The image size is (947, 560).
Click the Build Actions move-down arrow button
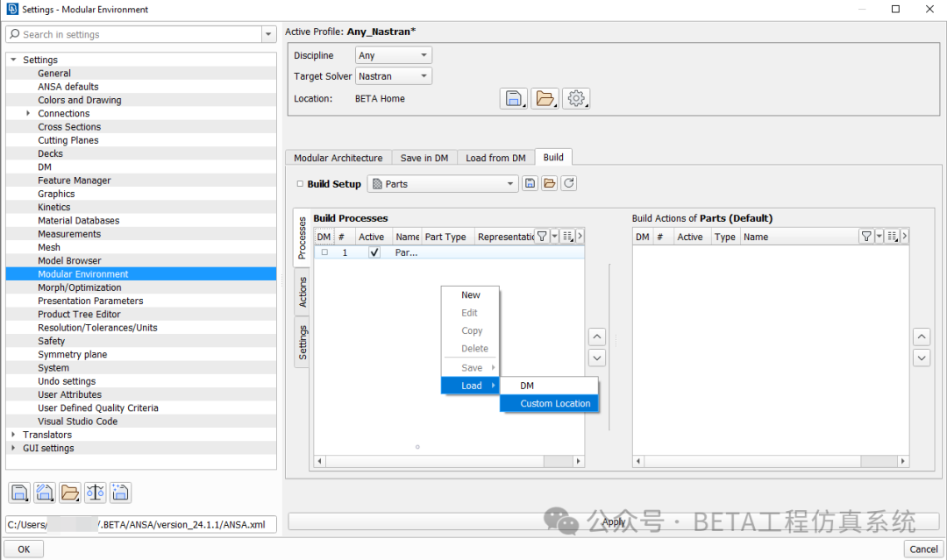pyautogui.click(x=921, y=358)
